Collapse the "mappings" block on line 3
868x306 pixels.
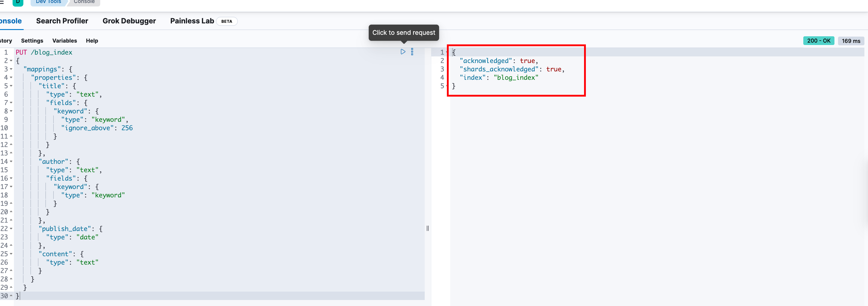click(11, 69)
